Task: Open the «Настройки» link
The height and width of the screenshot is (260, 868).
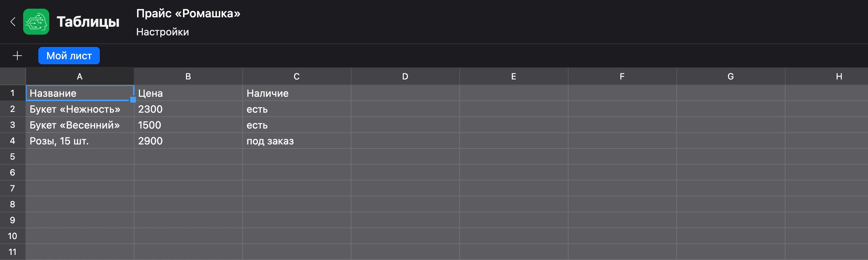Action: [x=162, y=32]
